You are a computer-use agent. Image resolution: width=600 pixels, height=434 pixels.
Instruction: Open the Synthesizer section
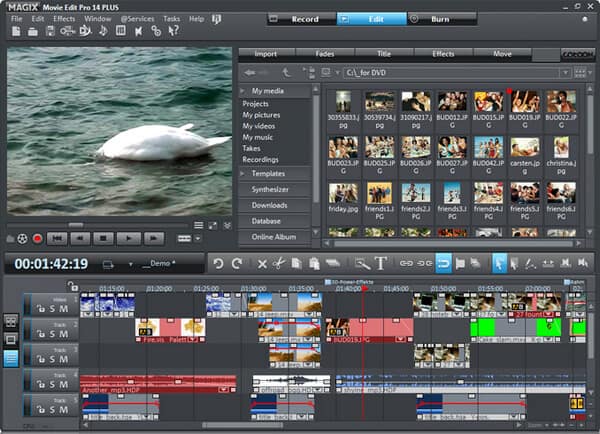pyautogui.click(x=274, y=189)
